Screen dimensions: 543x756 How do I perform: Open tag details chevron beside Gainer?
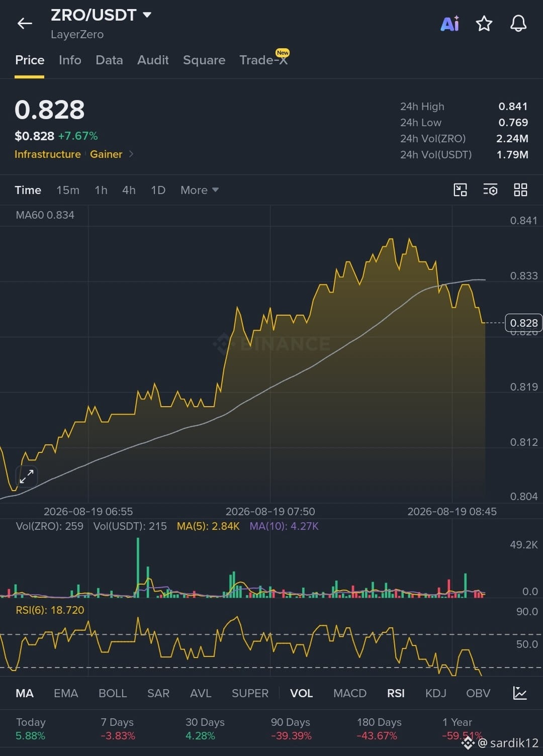pos(131,154)
